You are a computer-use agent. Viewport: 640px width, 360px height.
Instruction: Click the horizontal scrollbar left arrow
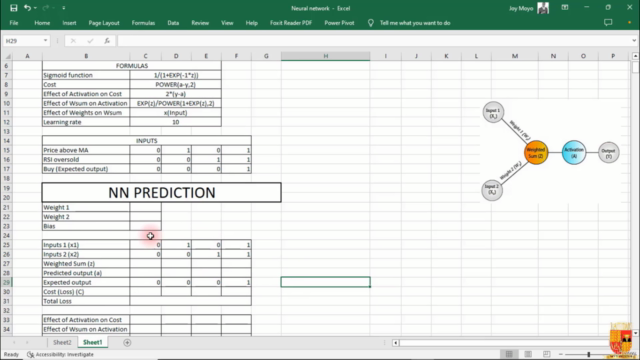coord(396,342)
